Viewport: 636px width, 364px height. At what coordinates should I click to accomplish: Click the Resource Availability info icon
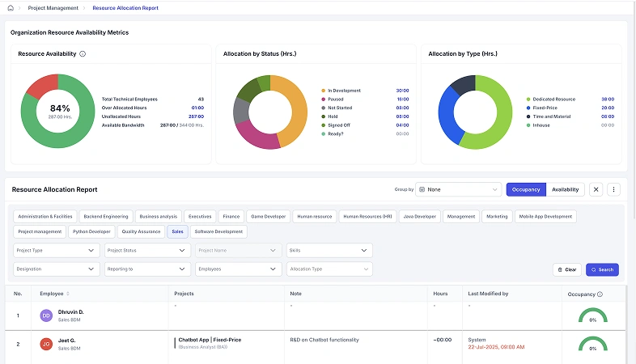tap(83, 54)
